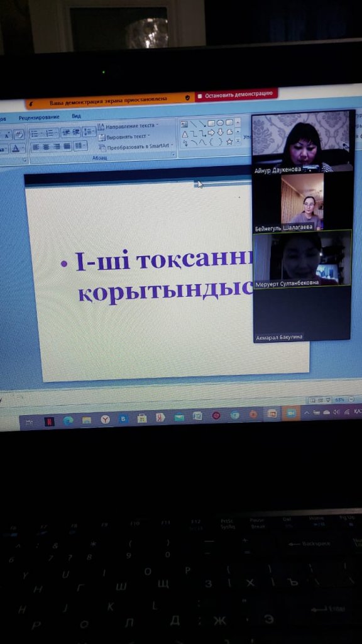Image resolution: width=362 pixels, height=644 pixels.
Task: Switch to Zoom on the taskbar
Action: (x=290, y=413)
